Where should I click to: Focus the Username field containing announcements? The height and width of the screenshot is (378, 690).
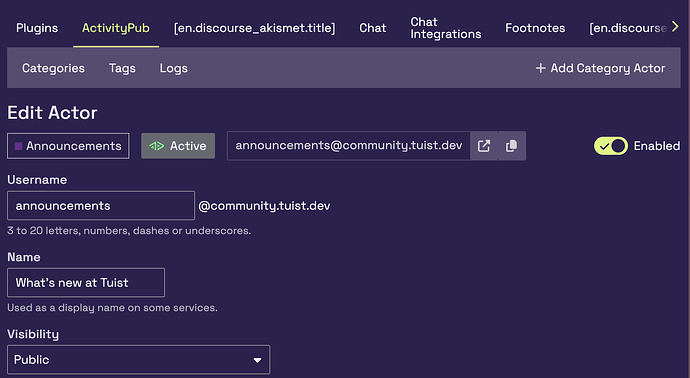(x=101, y=206)
